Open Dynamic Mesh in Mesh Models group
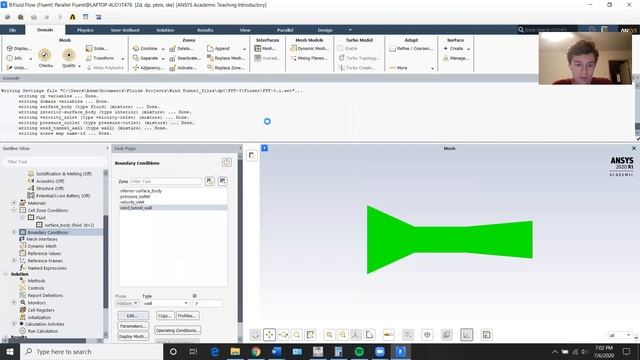 click(x=309, y=48)
